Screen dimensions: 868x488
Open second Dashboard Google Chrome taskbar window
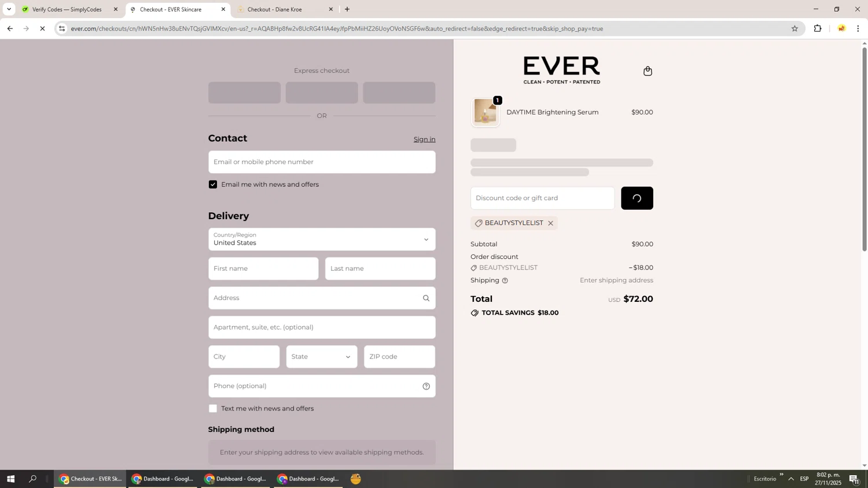pos(236,479)
